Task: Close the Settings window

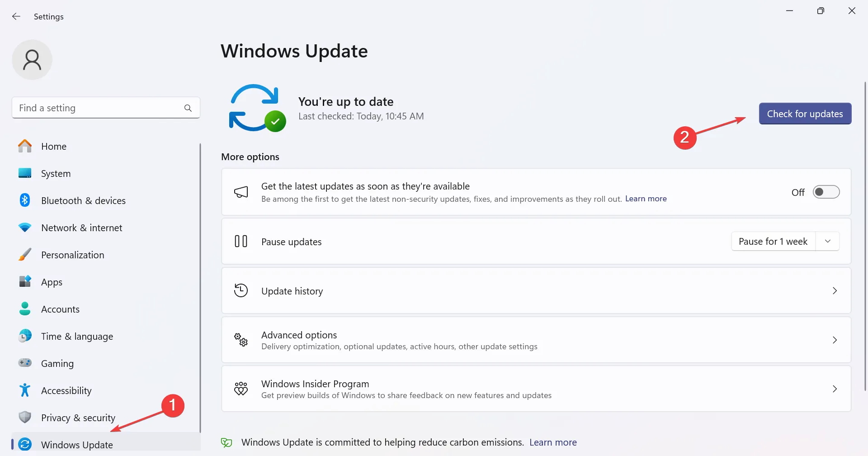Action: coord(852,11)
